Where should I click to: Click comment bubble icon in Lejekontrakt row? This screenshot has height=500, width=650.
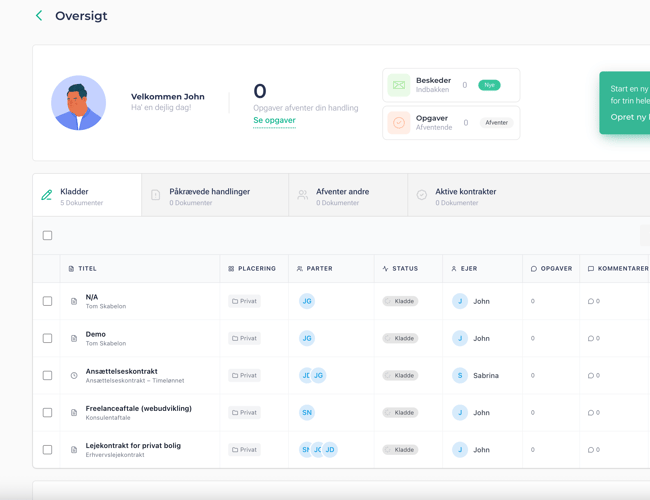pyautogui.click(x=591, y=449)
